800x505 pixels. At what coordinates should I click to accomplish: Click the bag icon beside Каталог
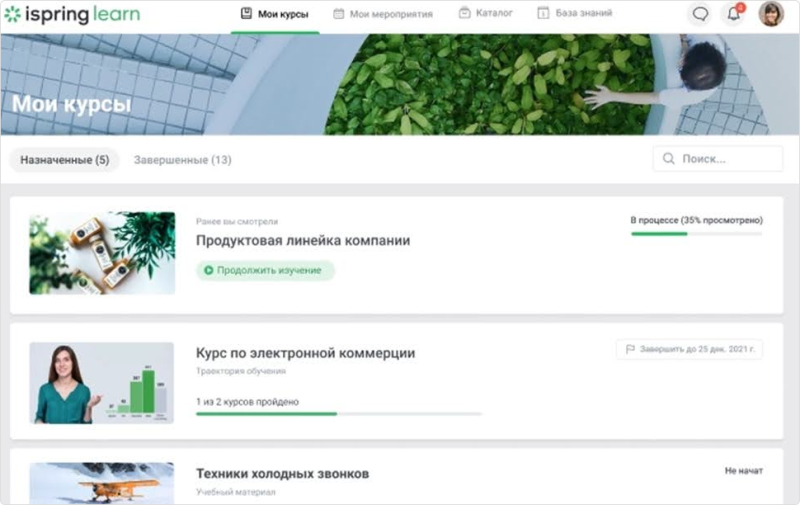pyautogui.click(x=464, y=13)
